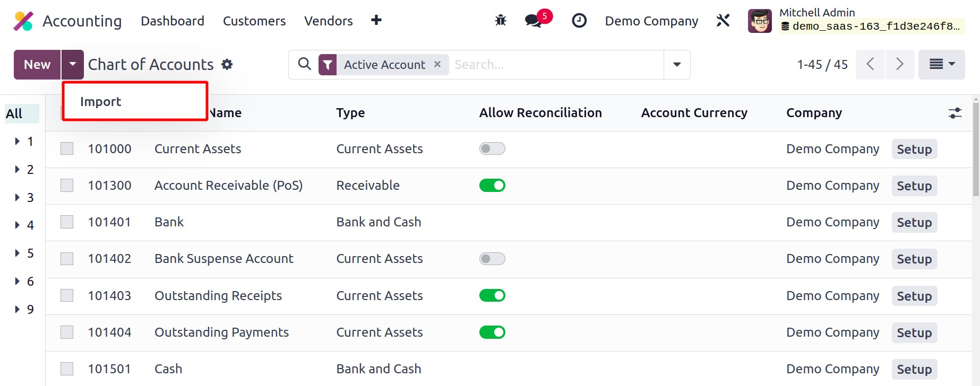Click Setup for 101402 Bank Suspense Account
Viewport: 980px width, 386px height.
[914, 259]
